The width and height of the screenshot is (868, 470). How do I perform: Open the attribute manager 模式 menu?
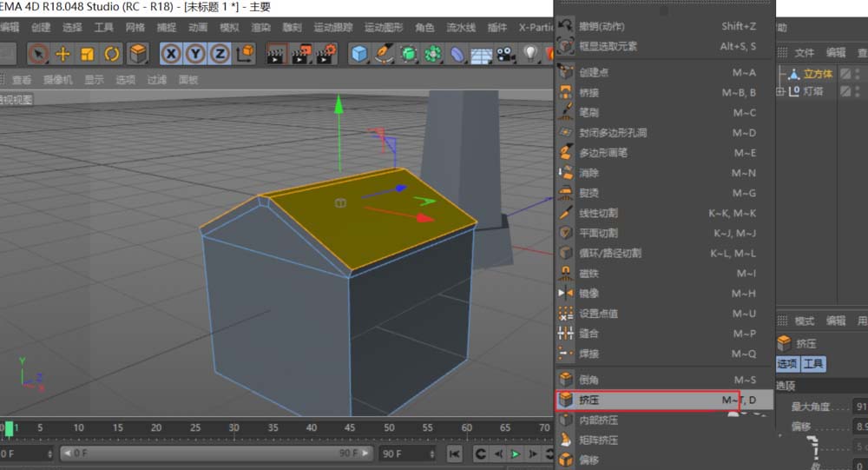[x=805, y=321]
